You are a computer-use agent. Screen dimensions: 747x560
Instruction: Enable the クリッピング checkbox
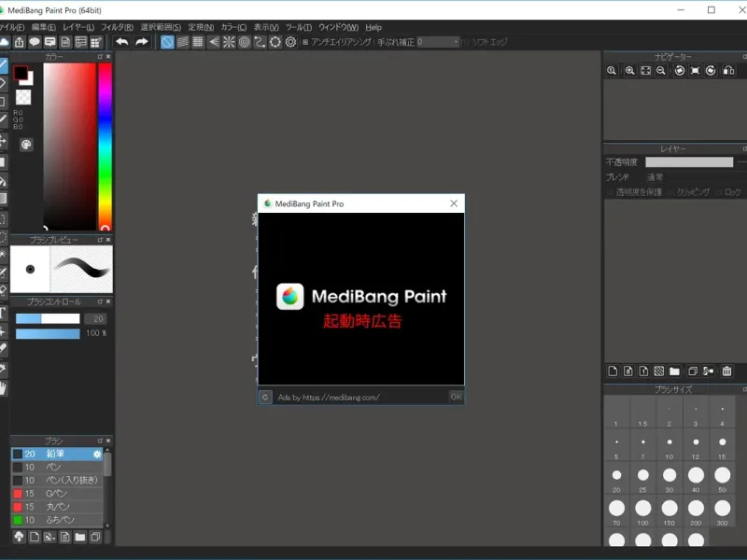670,192
